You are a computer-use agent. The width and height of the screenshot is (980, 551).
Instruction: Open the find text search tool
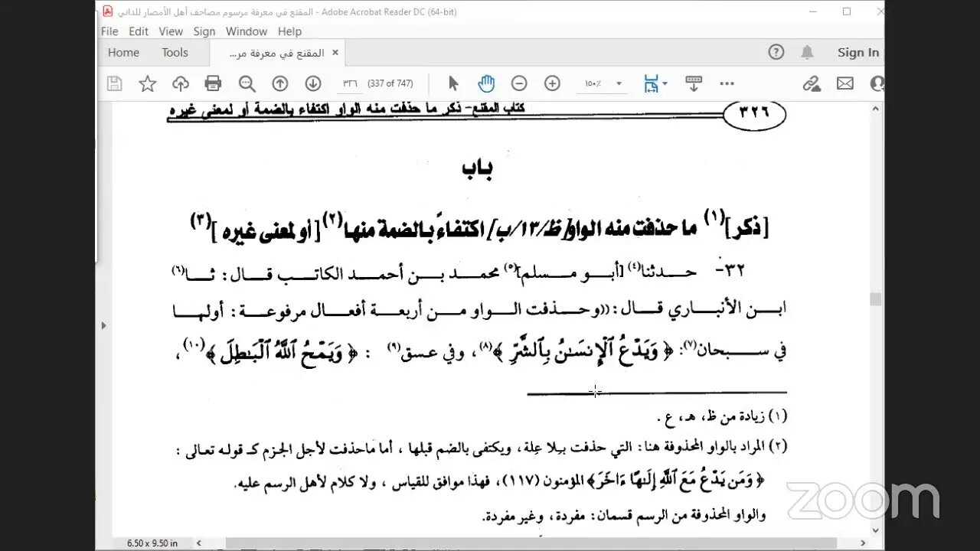point(247,84)
